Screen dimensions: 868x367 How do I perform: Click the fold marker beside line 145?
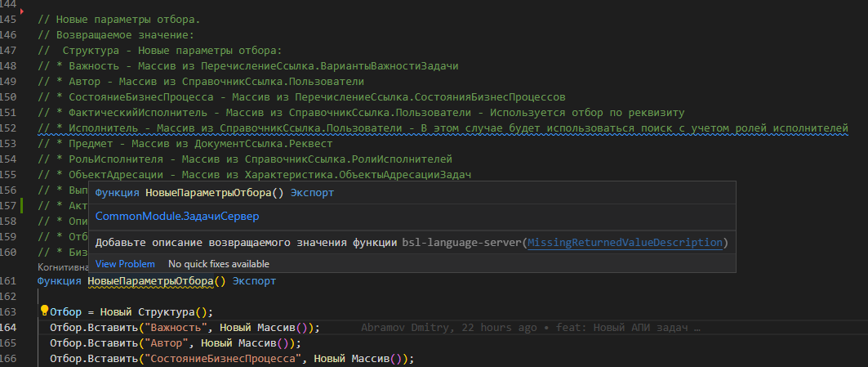click(x=22, y=11)
